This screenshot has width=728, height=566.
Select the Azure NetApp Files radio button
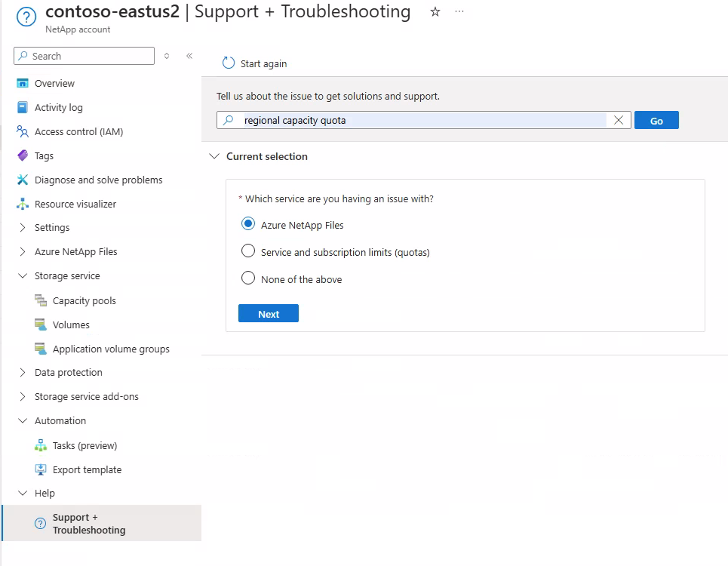[248, 224]
